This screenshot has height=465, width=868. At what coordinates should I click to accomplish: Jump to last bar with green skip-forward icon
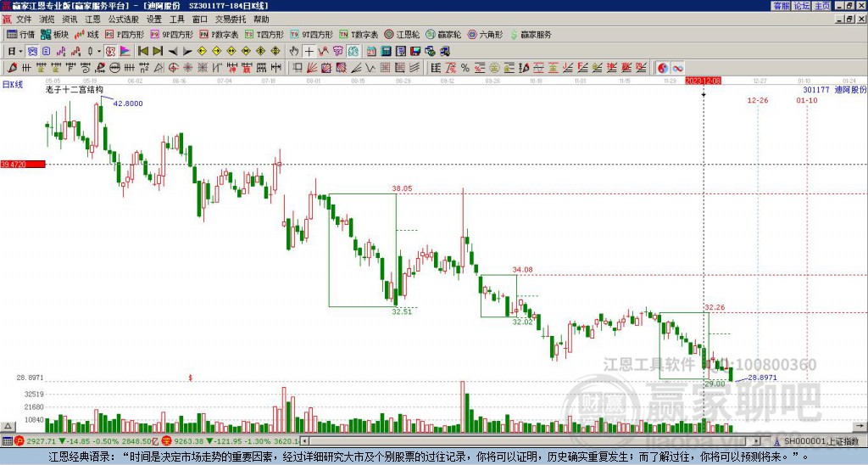[x=158, y=52]
